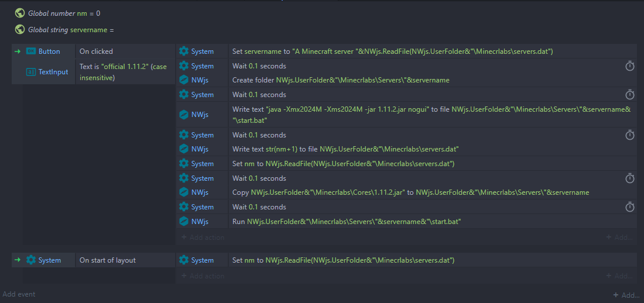This screenshot has height=303, width=644.
Task: Select the TextInput object icon in the condition
Action: tap(31, 72)
